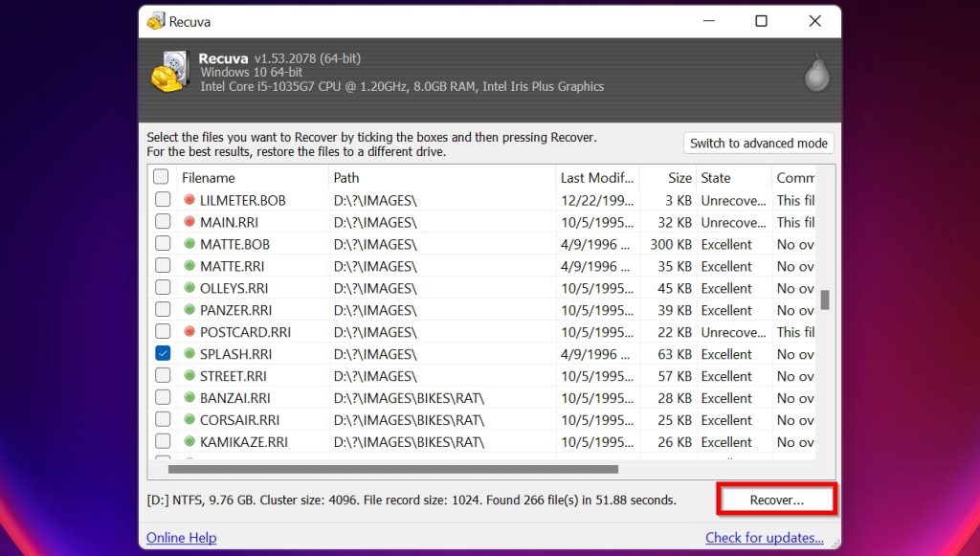The width and height of the screenshot is (980, 556).
Task: Sort files by clicking the Size column header
Action: [675, 177]
